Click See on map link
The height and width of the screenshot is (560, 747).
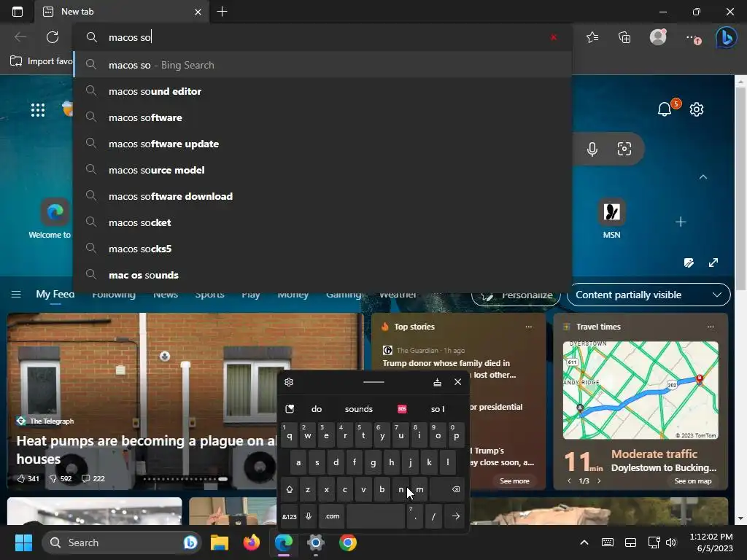click(x=693, y=481)
